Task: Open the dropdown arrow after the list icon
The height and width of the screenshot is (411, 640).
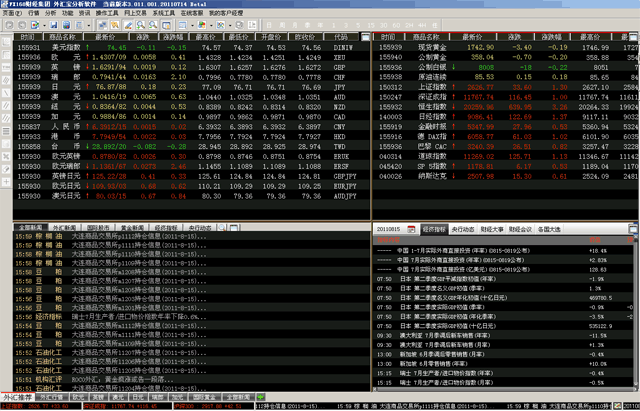Action: 89,25
